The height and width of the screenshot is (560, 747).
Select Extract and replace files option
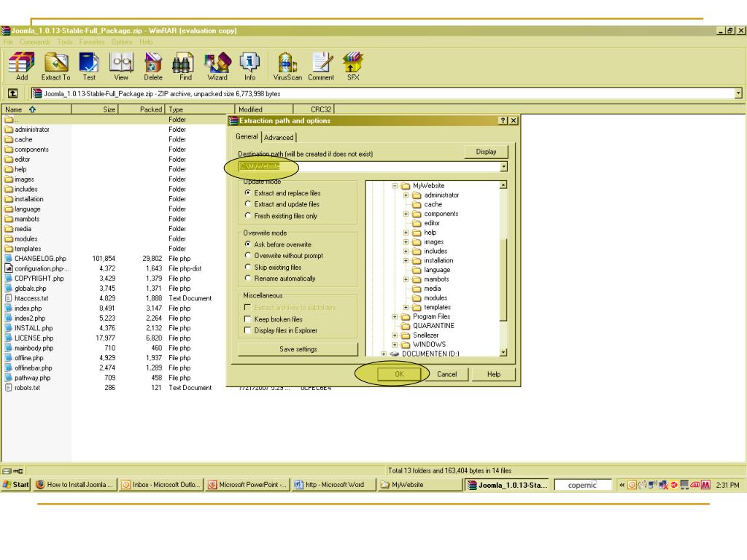(x=248, y=192)
